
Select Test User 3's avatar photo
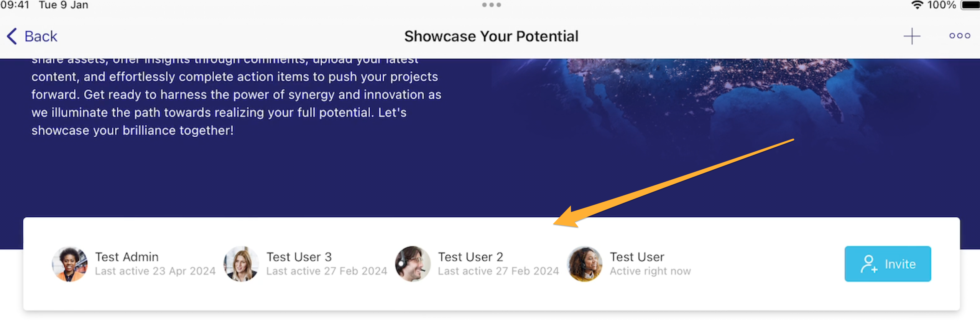[x=241, y=264]
